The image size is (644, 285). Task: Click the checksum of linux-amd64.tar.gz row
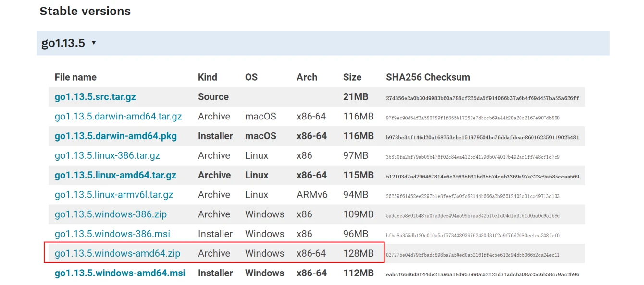[482, 177]
